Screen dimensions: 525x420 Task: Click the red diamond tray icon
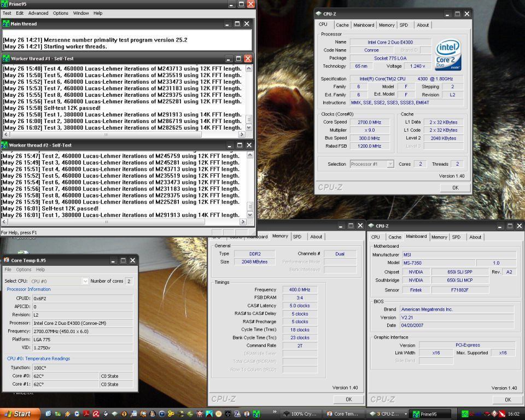coord(494,414)
